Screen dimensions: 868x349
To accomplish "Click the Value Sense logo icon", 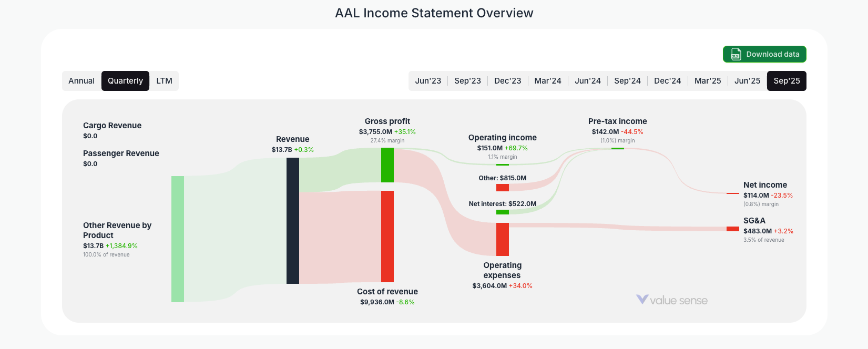I will pos(641,300).
